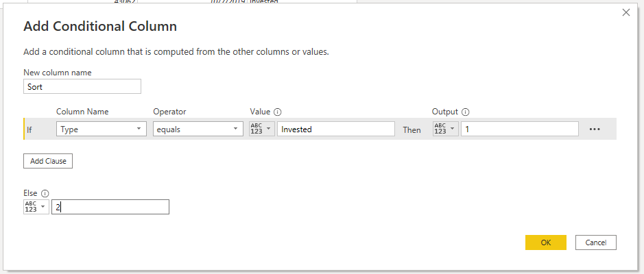Screen dimensions: 644x274
Task: Open the clause options ellipsis menu
Action: pyautogui.click(x=595, y=129)
